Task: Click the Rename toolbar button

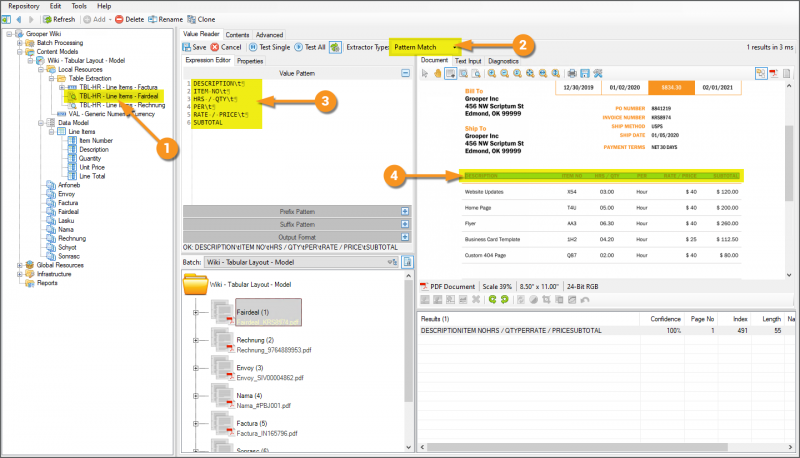Action: coord(165,19)
